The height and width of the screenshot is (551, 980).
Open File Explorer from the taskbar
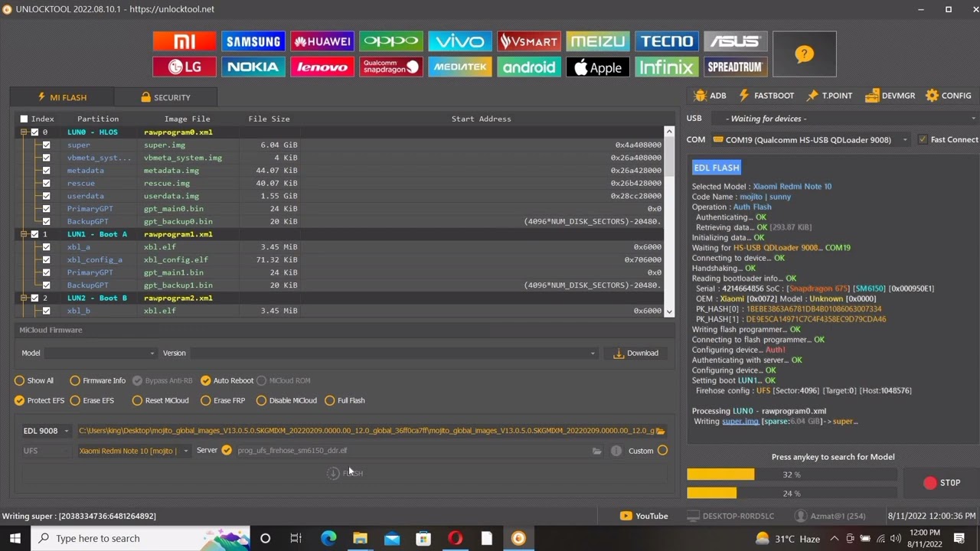pyautogui.click(x=360, y=538)
